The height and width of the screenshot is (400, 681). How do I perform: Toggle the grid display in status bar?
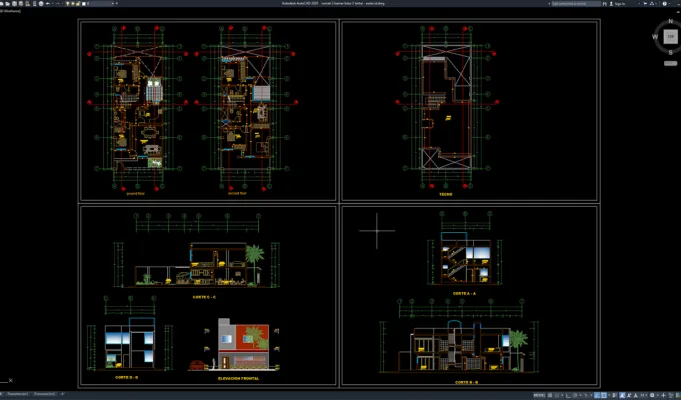[550, 395]
